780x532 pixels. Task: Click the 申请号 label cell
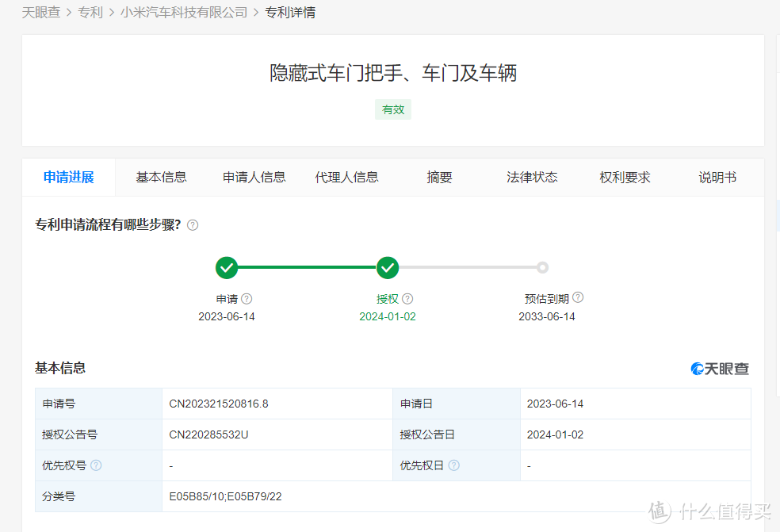pyautogui.click(x=98, y=404)
